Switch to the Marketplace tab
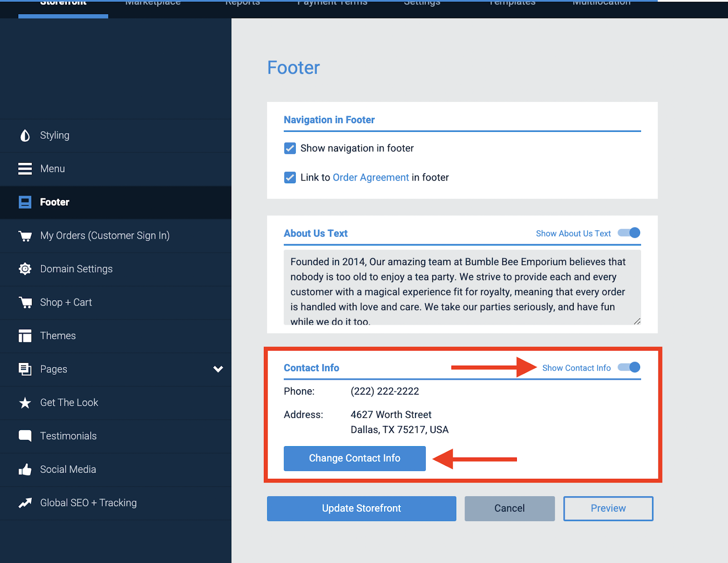728x563 pixels. point(152,4)
